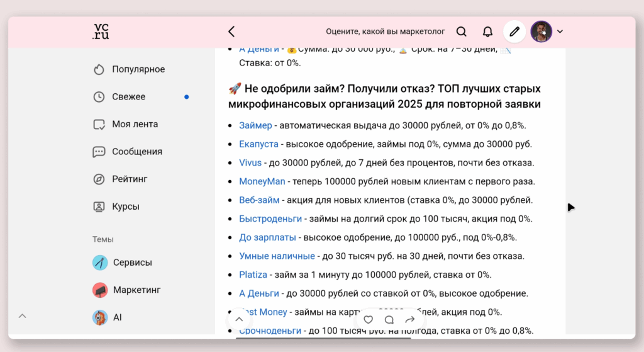The width and height of the screenshot is (644, 352).
Task: Go to Моя лента
Action: [135, 124]
